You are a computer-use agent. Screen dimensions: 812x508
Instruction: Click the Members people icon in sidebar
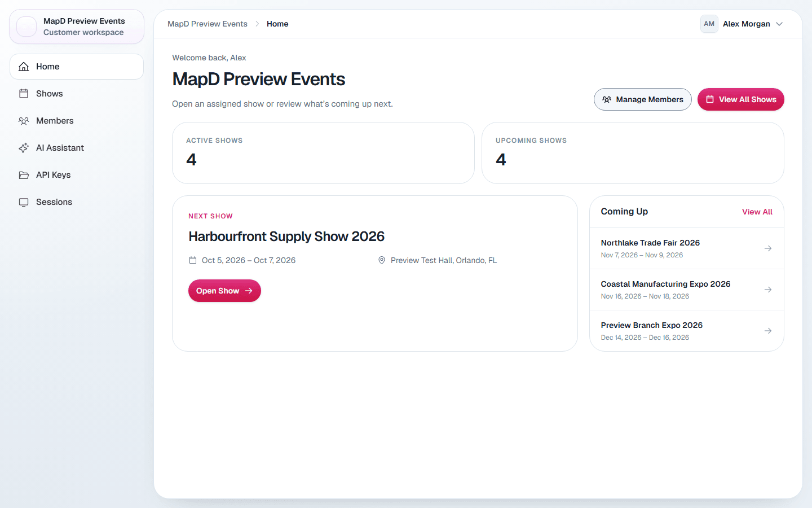pos(24,121)
